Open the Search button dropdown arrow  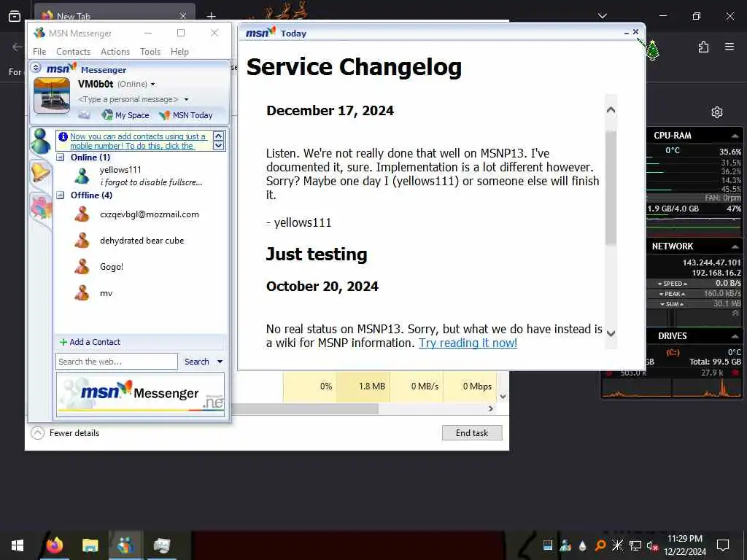[220, 362]
